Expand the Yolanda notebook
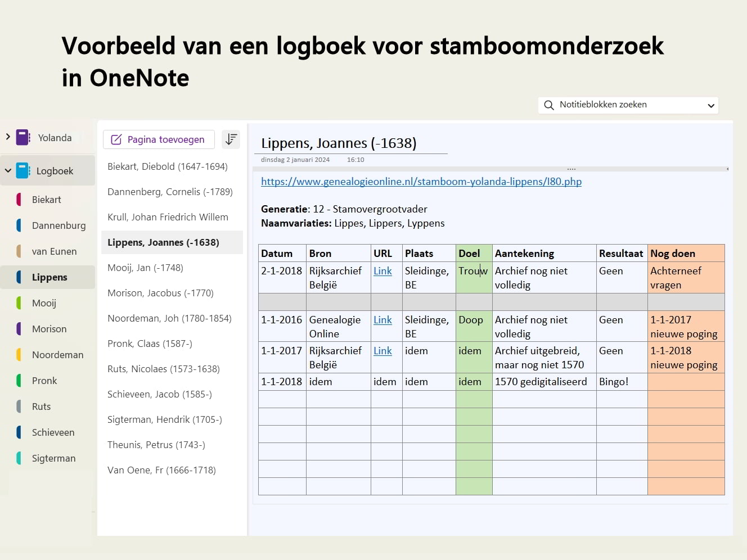The image size is (747, 560). coord(8,137)
